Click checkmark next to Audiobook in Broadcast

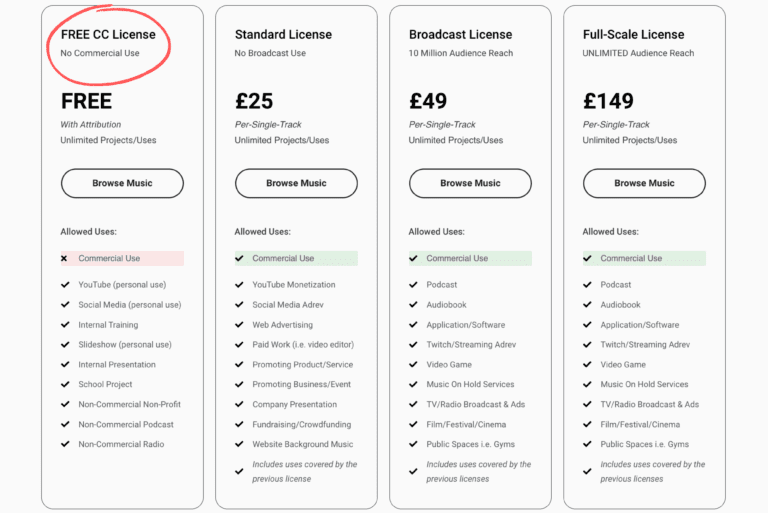[x=413, y=305]
